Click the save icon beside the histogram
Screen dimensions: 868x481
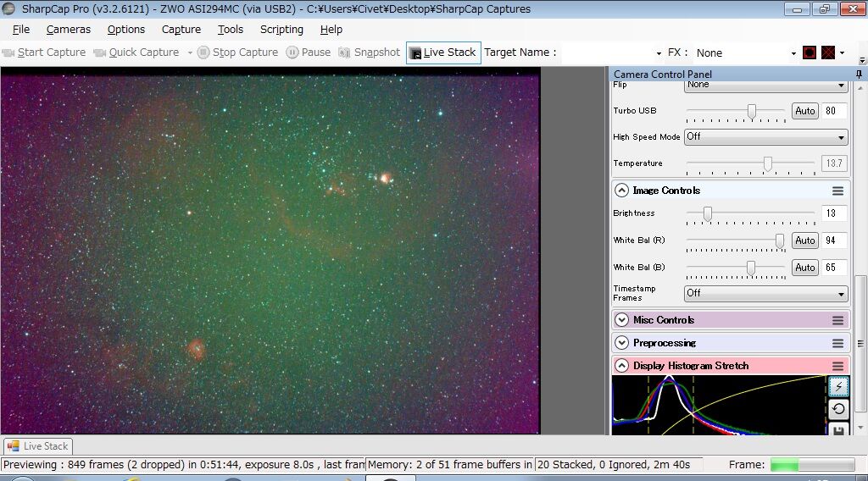click(837, 430)
